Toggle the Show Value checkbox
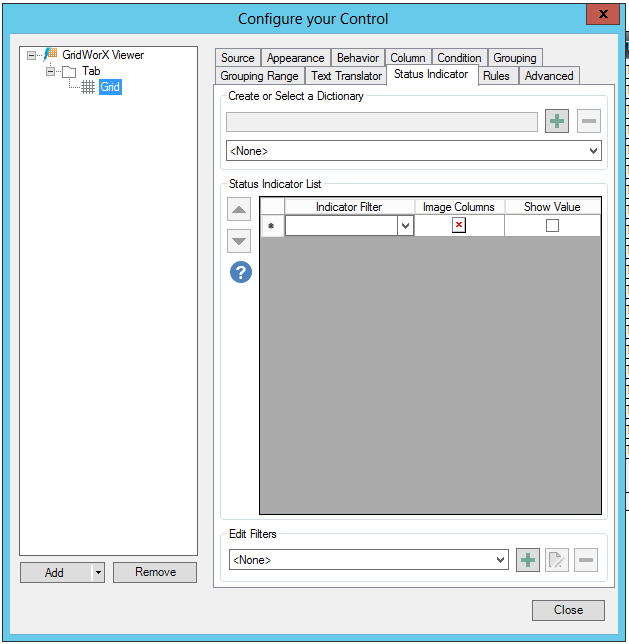 click(x=552, y=226)
